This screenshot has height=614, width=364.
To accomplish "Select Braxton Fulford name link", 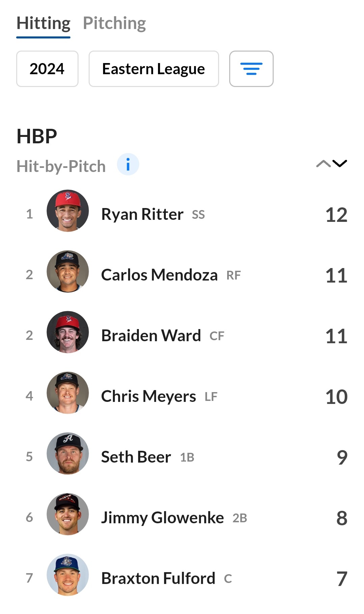I will click(158, 579).
